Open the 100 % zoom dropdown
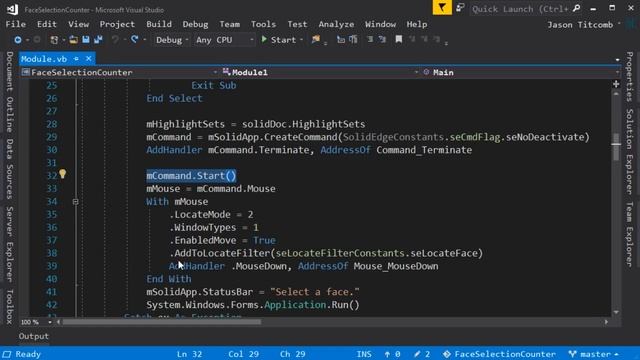640x360 pixels. pyautogui.click(x=36, y=322)
